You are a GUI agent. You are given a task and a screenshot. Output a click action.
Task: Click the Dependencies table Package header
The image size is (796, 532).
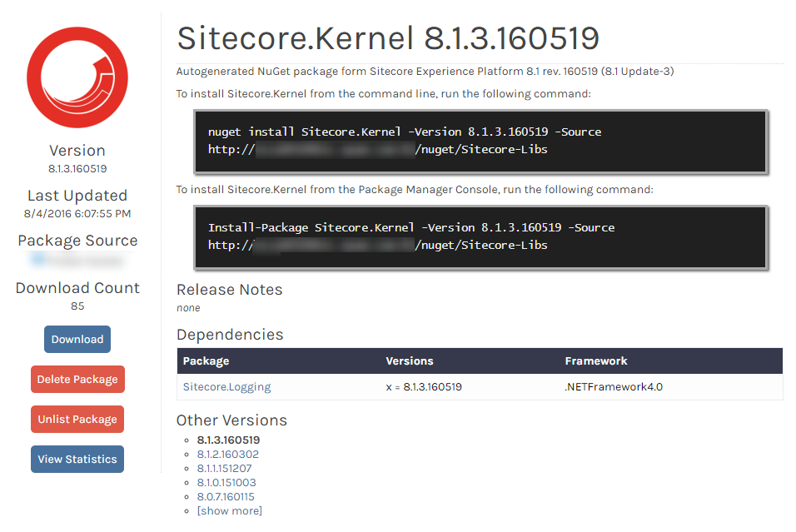coord(206,360)
